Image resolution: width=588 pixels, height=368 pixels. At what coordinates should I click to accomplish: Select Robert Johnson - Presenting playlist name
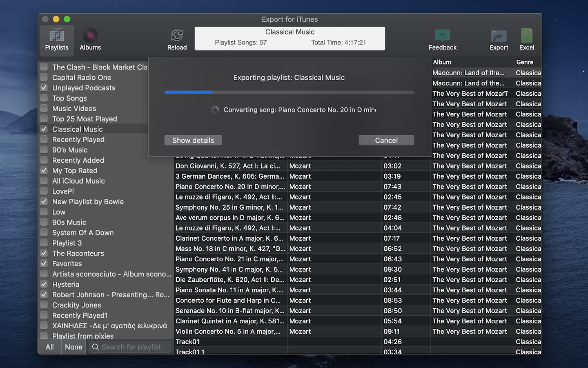111,295
